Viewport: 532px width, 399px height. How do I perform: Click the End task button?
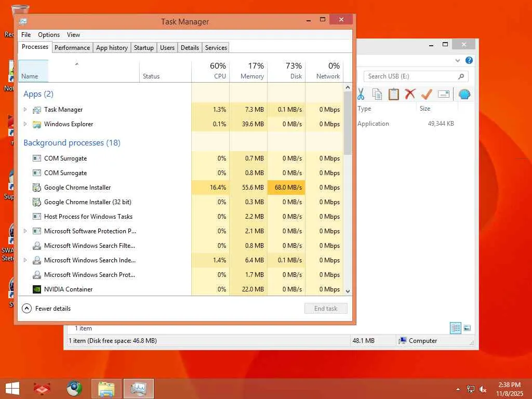pos(326,309)
